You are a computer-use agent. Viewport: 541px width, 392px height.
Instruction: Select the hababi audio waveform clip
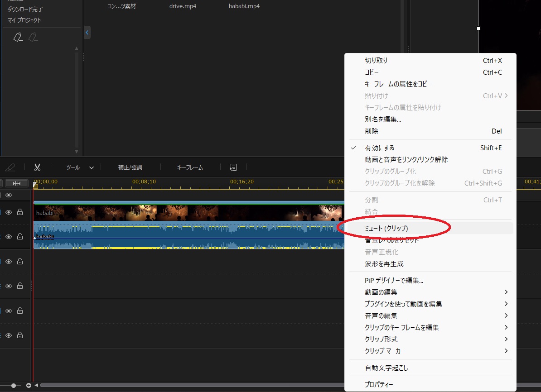pyautogui.click(x=189, y=235)
